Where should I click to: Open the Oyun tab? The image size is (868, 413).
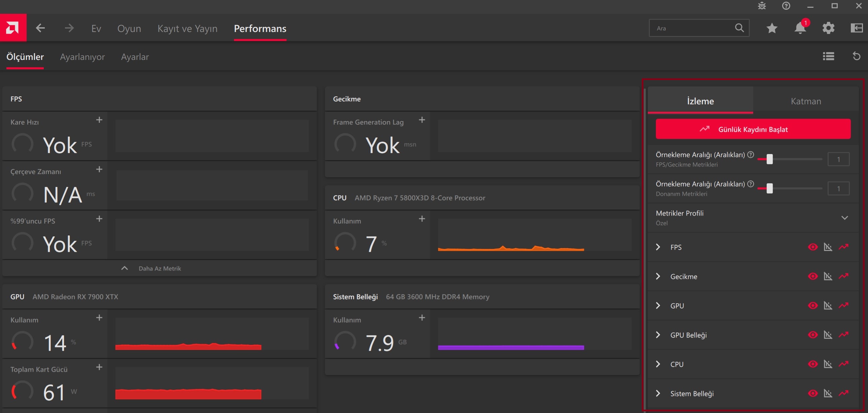coord(129,28)
